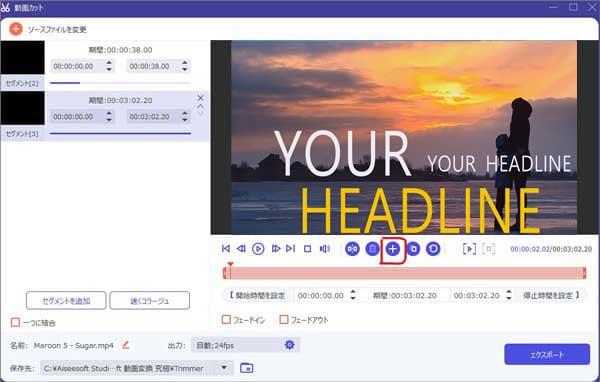This screenshot has width=600, height=382.
Task: Remove segment 3 with the X icon
Action: 201,98
